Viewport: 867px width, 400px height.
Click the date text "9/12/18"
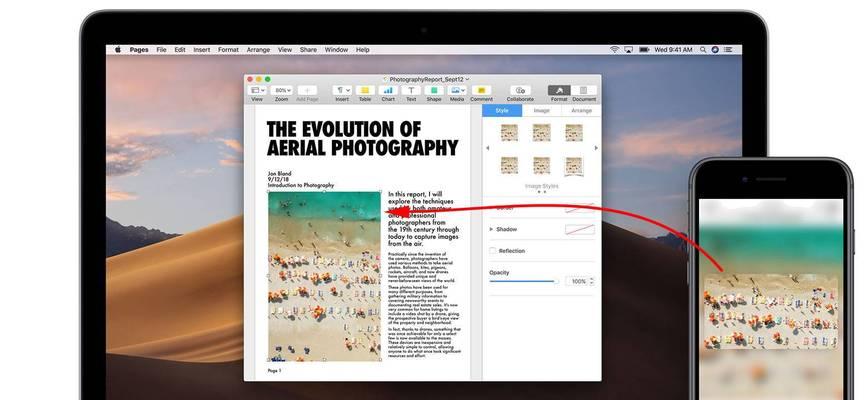coord(278,180)
